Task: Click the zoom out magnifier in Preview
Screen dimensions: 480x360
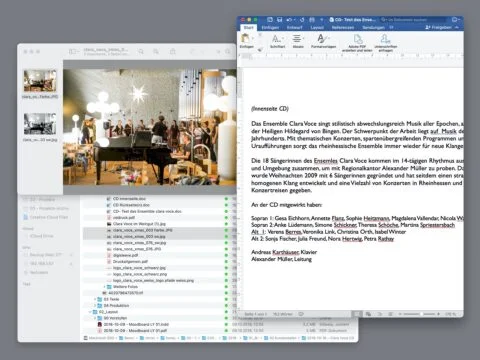Action: click(x=141, y=52)
